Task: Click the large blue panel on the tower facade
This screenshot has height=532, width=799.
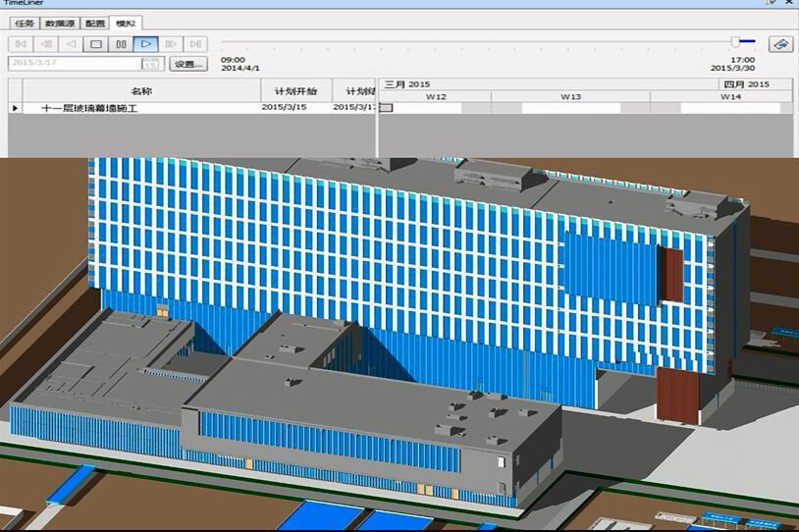Action: pos(610,268)
